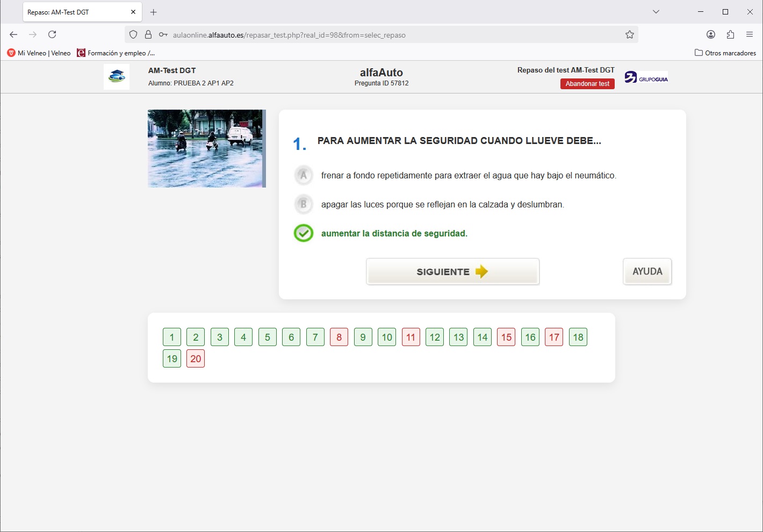Open the hamburger application menu
The height and width of the screenshot is (532, 763).
(750, 34)
